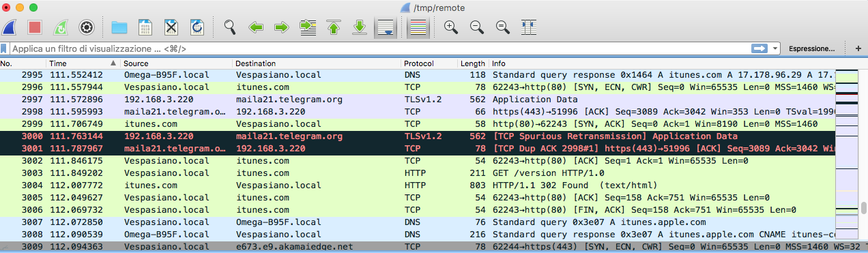Open a capture file via folder icon
The image size is (868, 253).
pyautogui.click(x=119, y=27)
